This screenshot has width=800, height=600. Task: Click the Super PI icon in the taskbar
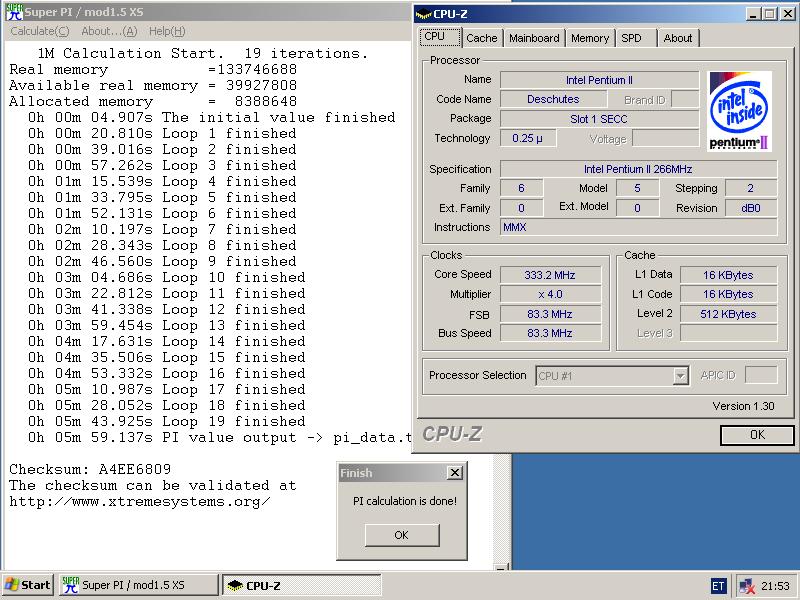(70, 585)
